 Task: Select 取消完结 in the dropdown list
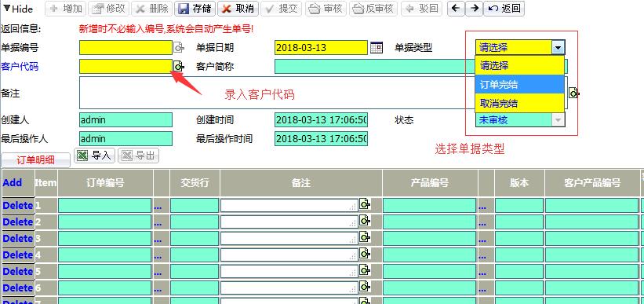519,103
